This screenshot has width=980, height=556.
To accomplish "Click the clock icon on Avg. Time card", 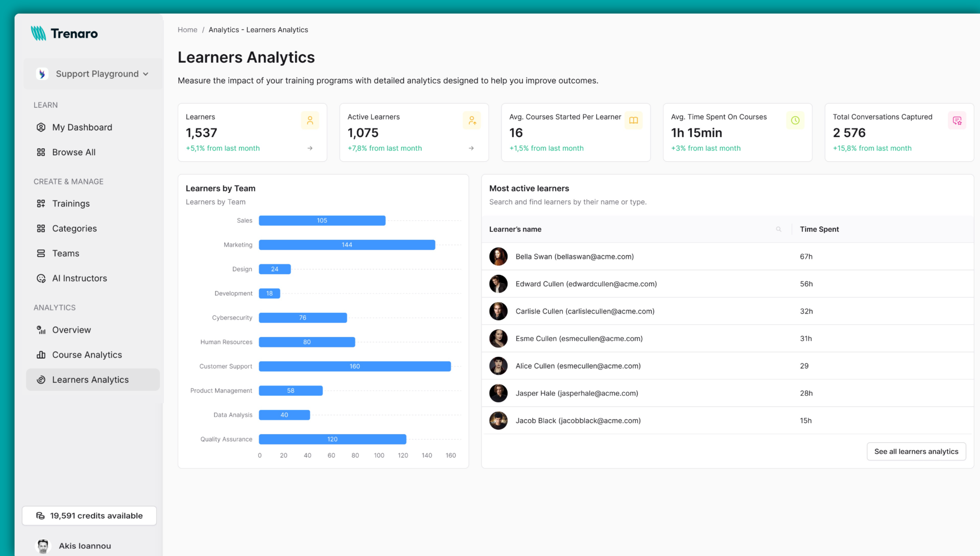I will click(x=795, y=120).
